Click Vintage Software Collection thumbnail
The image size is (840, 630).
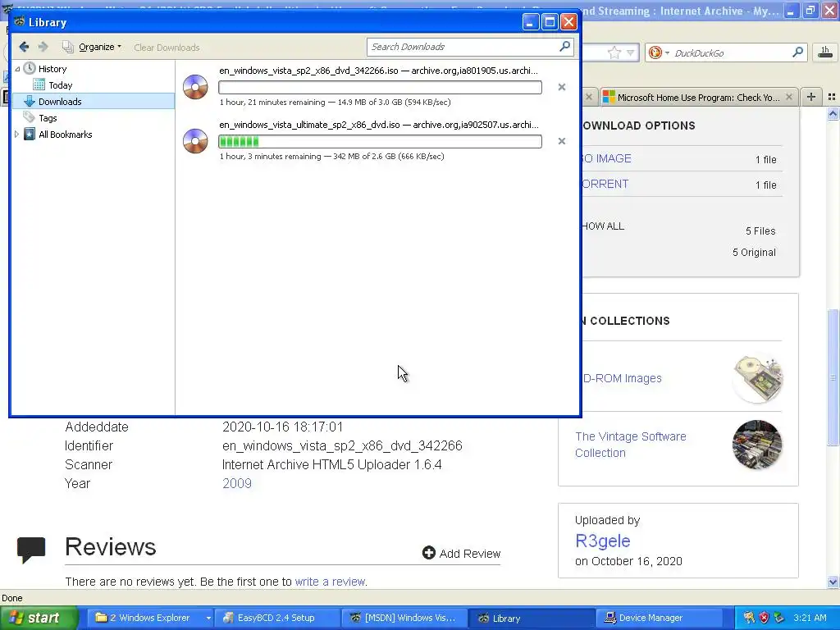pos(757,445)
